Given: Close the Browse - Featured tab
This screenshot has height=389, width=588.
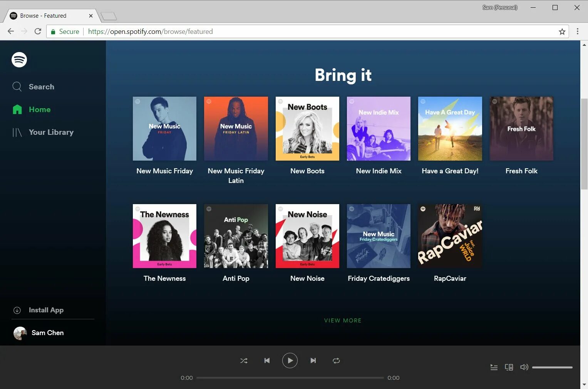Looking at the screenshot, I should click(91, 16).
